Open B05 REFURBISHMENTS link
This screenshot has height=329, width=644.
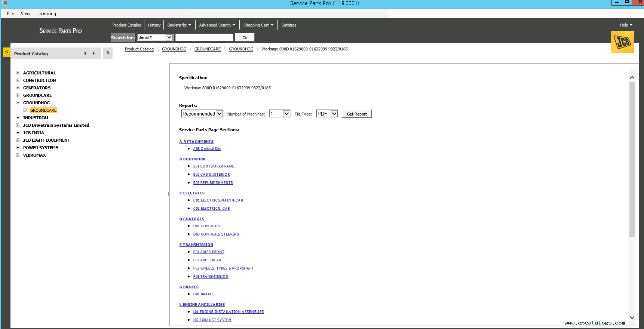(213, 183)
